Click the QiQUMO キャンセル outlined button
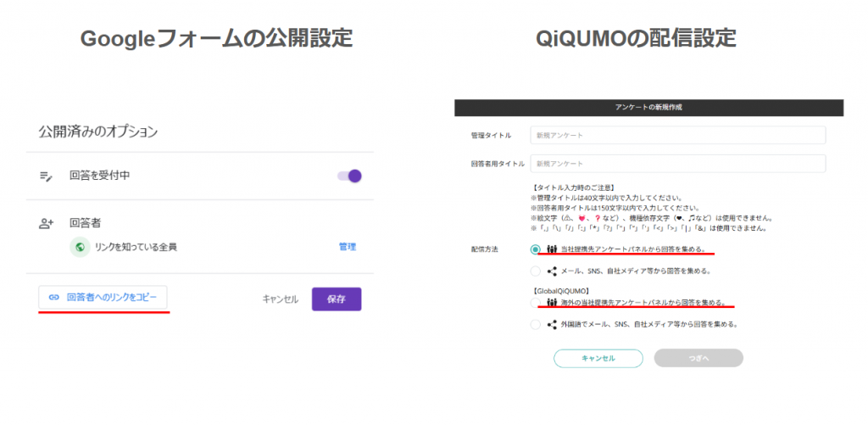This screenshot has height=425, width=868. click(598, 358)
